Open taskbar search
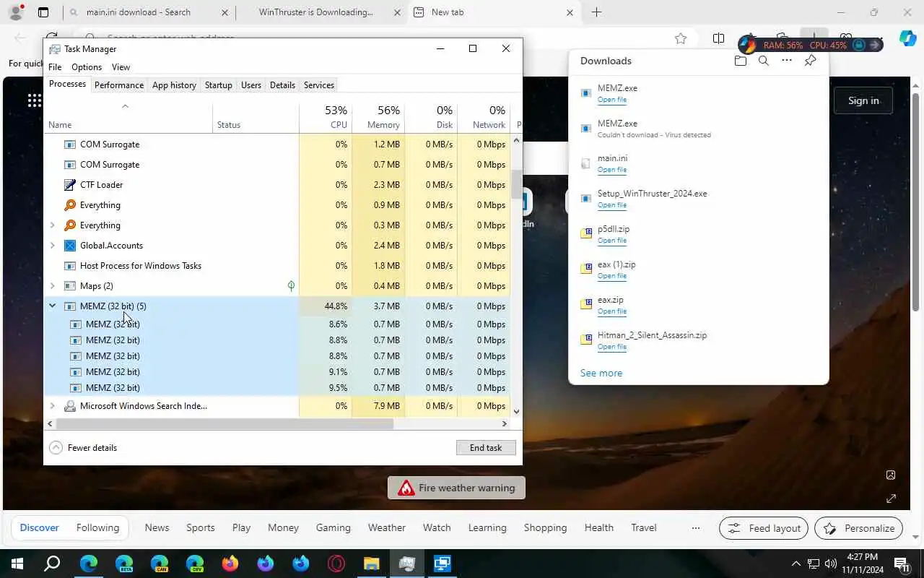 tap(52, 564)
